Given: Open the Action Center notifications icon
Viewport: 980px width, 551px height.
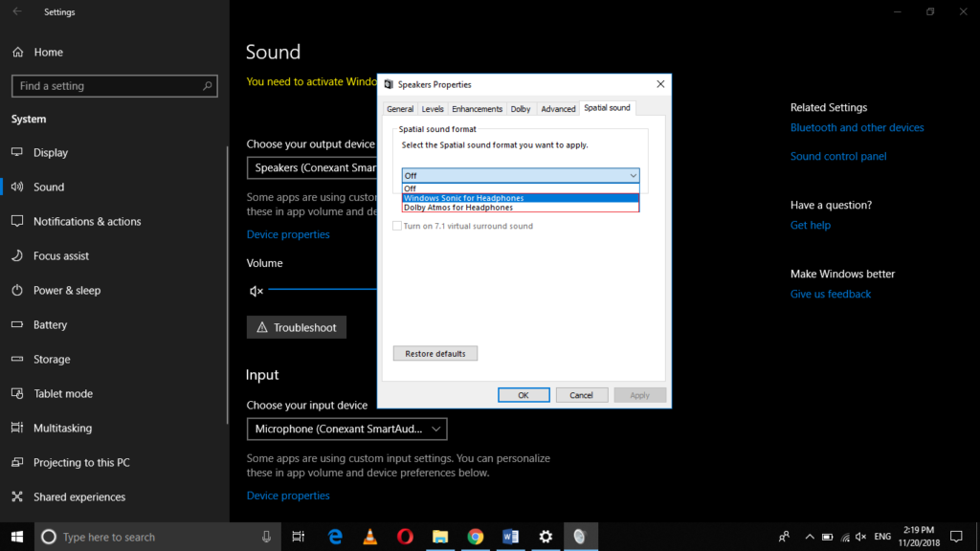Looking at the screenshot, I should [956, 537].
